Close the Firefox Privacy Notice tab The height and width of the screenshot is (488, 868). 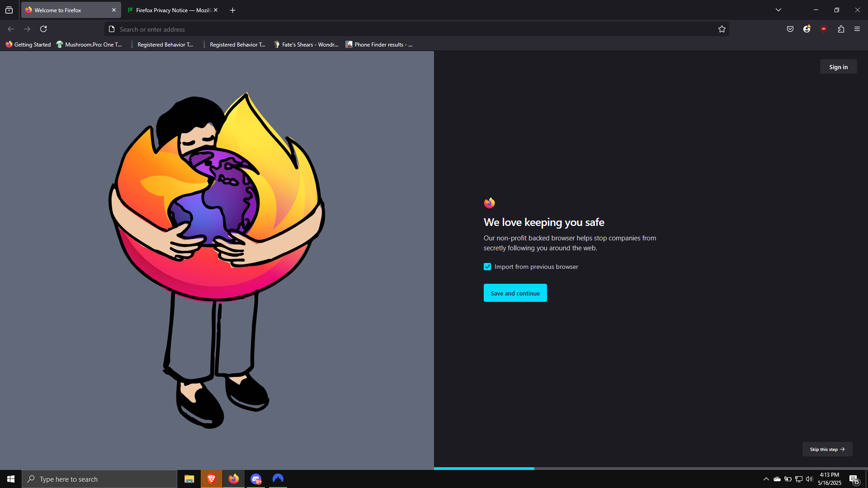216,10
